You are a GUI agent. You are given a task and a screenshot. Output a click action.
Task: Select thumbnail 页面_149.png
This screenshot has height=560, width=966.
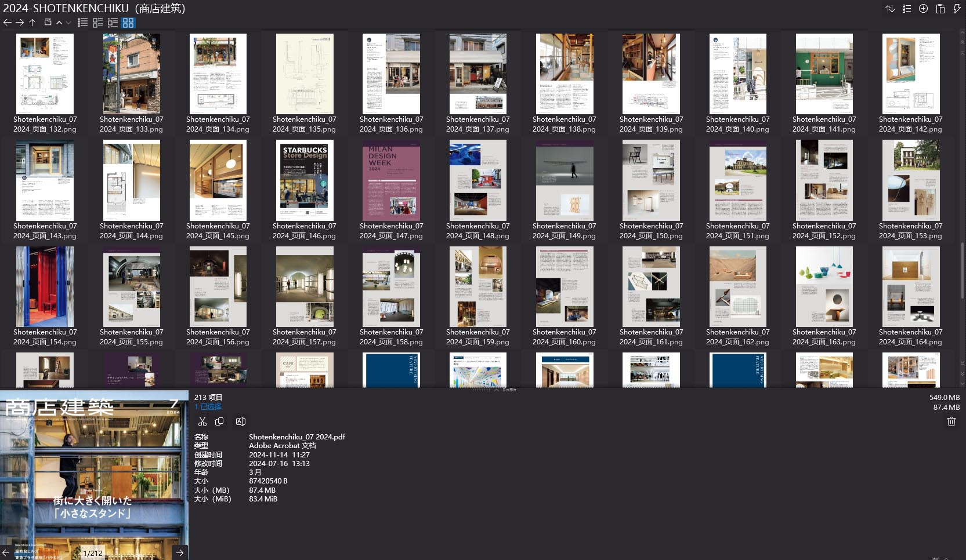click(x=565, y=180)
